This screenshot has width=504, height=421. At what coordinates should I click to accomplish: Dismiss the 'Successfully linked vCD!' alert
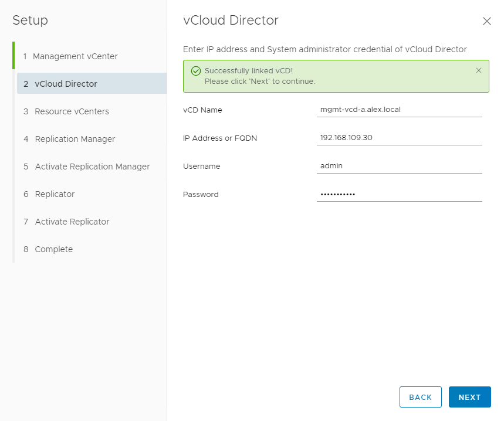(x=478, y=70)
